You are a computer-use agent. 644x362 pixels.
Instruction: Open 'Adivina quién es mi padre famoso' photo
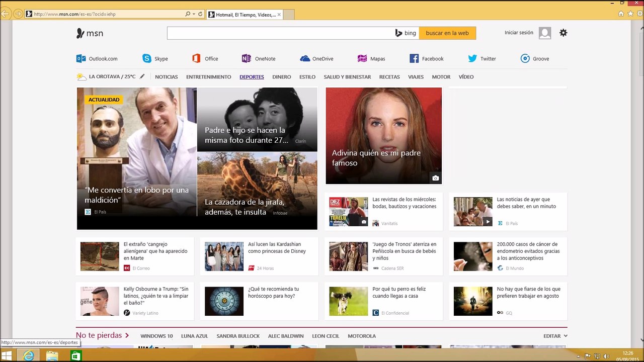point(384,136)
